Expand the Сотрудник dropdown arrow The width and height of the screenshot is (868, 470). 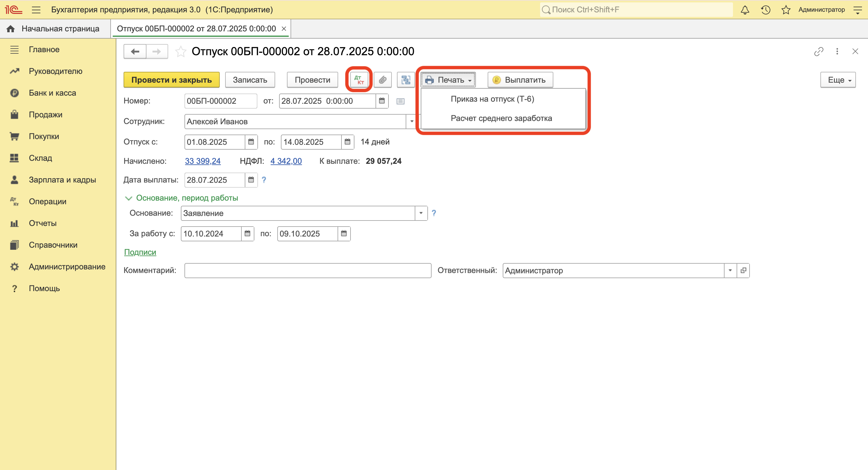click(x=411, y=121)
